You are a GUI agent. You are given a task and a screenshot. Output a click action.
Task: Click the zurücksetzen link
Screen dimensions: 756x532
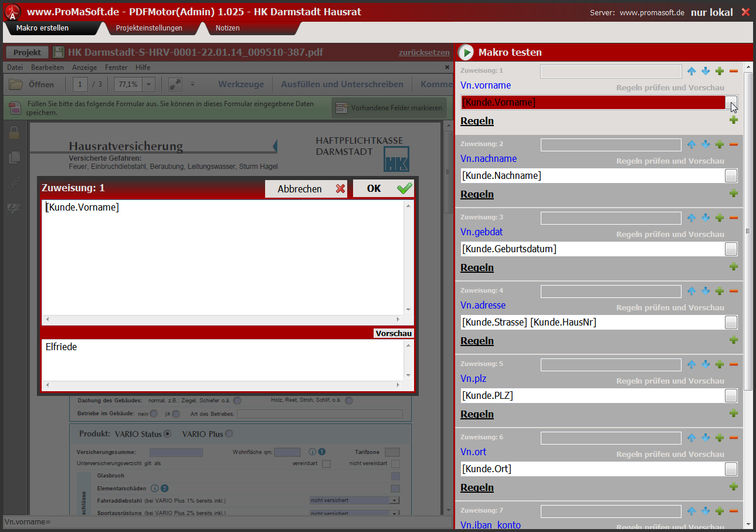click(x=424, y=52)
